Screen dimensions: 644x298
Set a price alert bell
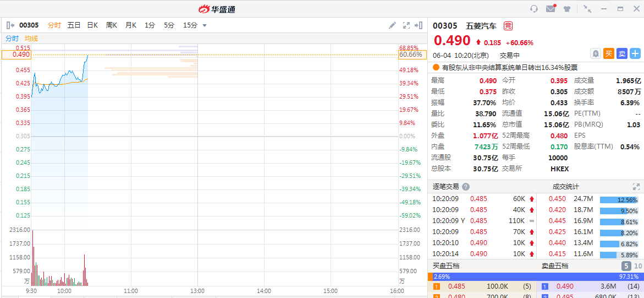coord(595,53)
